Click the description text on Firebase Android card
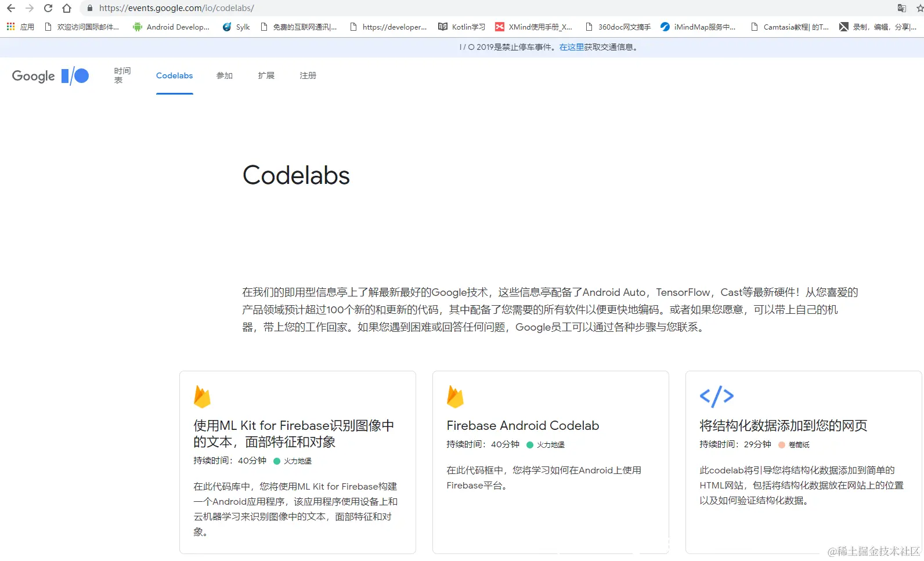924x561 pixels. [x=543, y=478]
